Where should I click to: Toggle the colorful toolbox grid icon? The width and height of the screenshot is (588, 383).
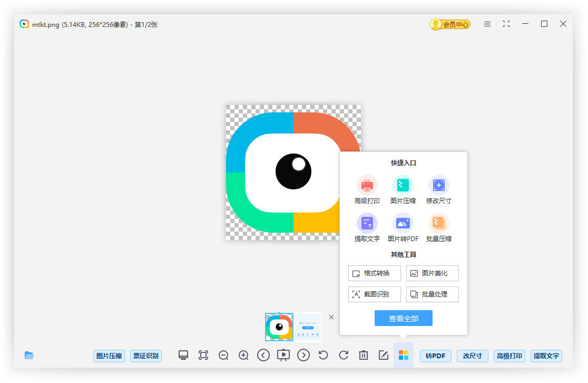(x=404, y=355)
